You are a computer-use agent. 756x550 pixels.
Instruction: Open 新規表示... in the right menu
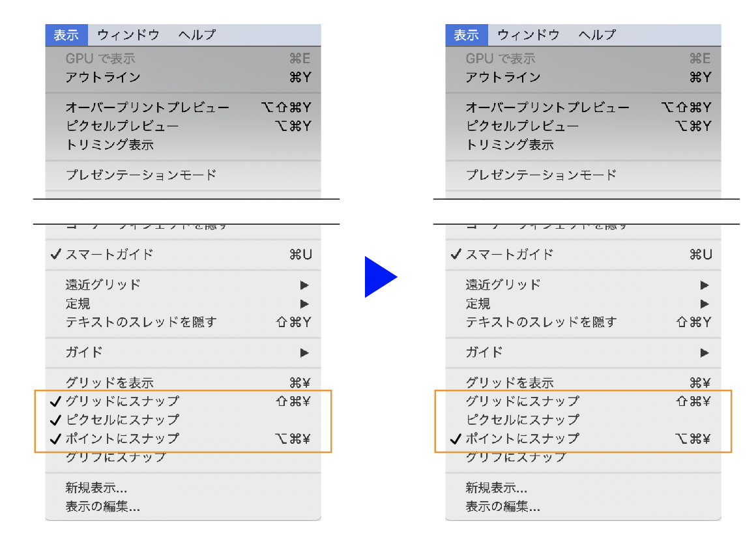point(583,488)
